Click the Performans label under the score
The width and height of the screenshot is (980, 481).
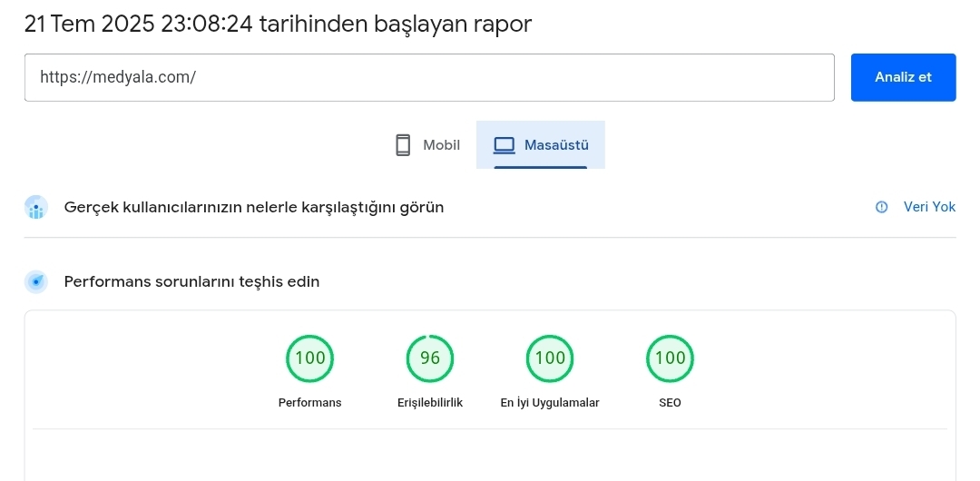click(310, 403)
